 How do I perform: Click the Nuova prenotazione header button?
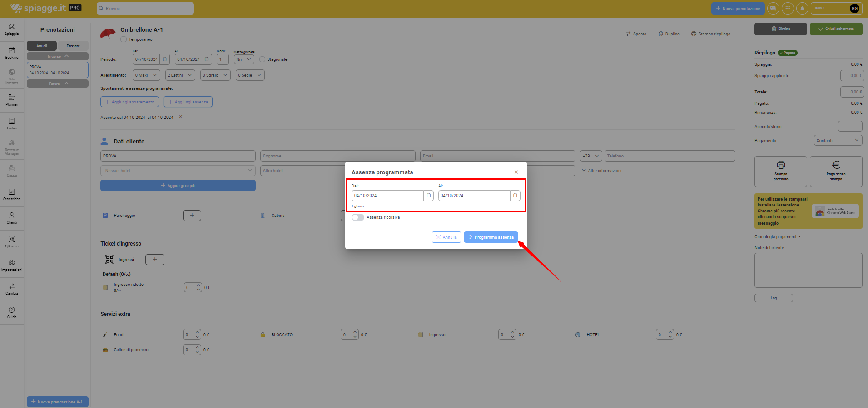point(738,8)
